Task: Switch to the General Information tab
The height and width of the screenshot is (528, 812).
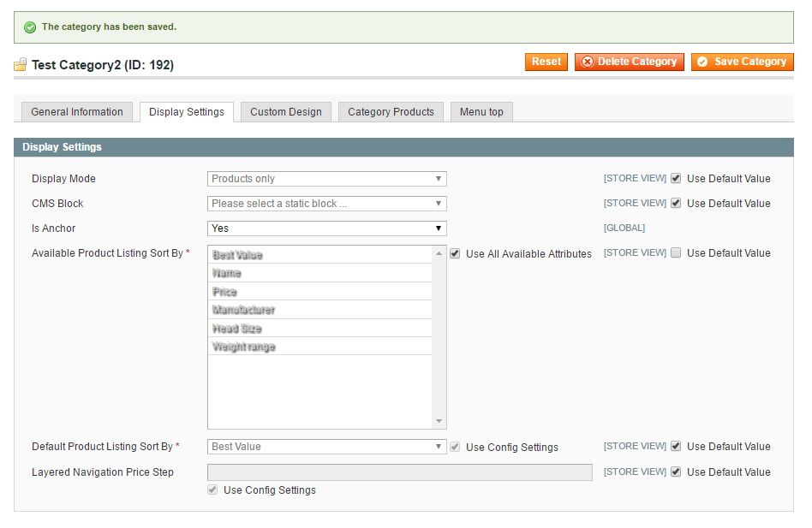Action: pos(77,112)
